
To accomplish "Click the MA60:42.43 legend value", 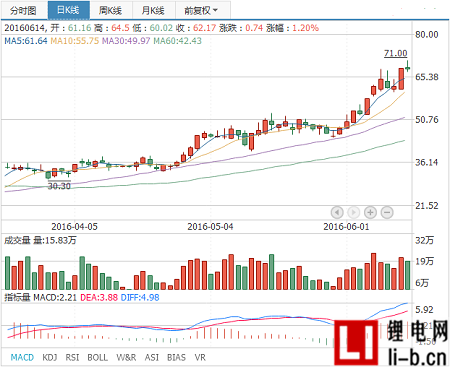I will 177,41.
